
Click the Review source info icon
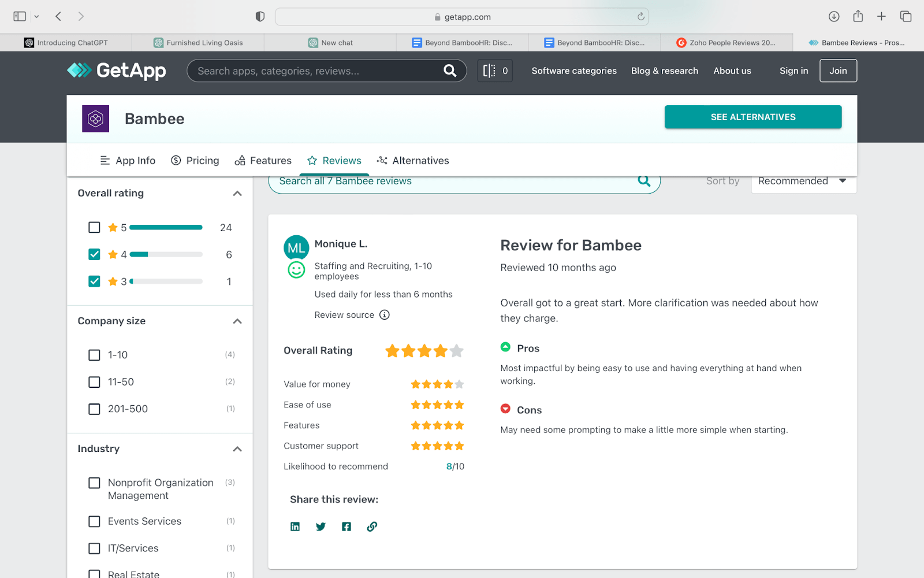[385, 315]
